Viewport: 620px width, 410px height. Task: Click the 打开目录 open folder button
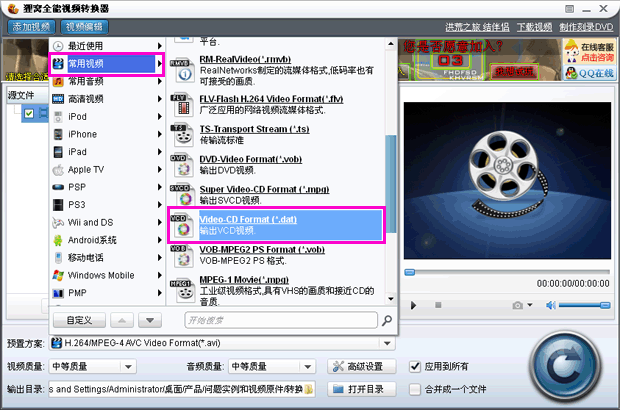[x=361, y=389]
